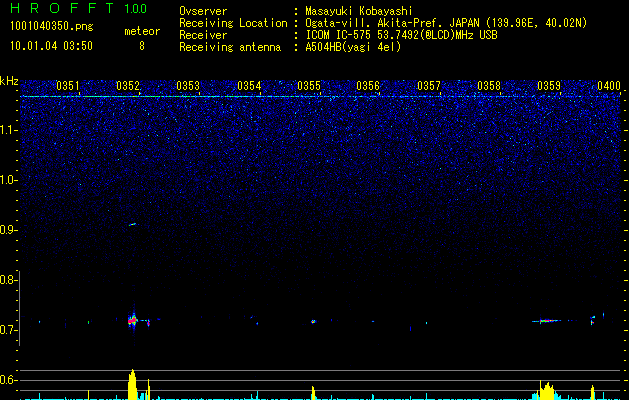Click the narrow yellow spike near 0400
This screenshot has height=400, width=629.
click(592, 392)
